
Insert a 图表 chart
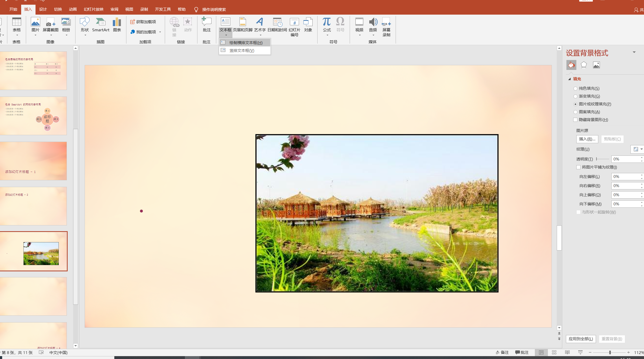pyautogui.click(x=117, y=25)
